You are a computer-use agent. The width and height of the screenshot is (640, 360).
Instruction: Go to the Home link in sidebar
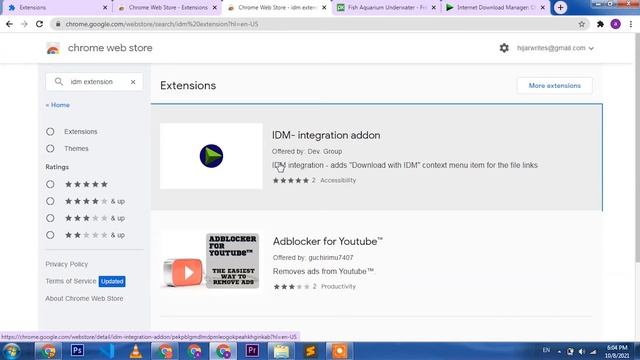click(58, 105)
